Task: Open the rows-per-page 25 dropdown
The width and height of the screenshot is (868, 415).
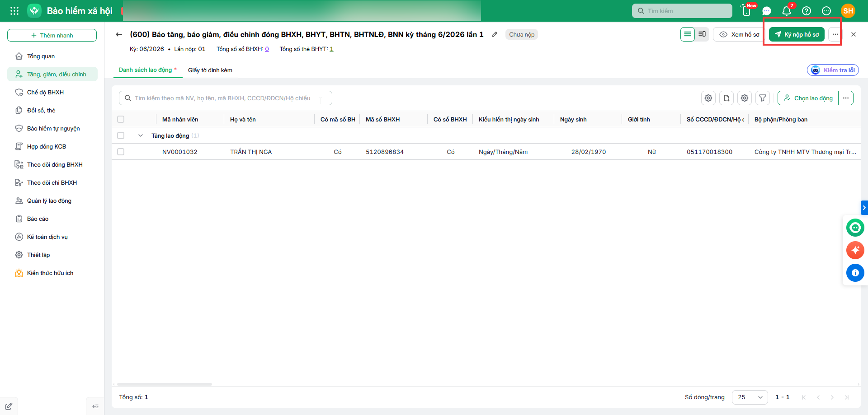Action: point(750,397)
